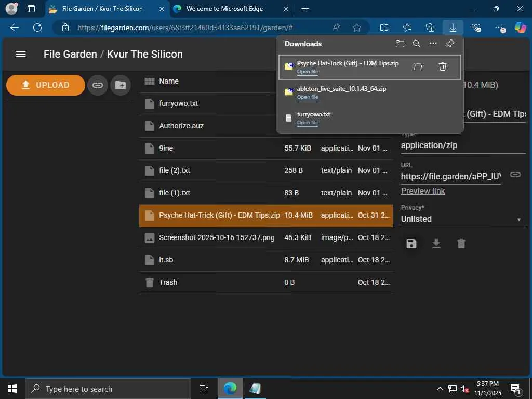
Task: Delete Psyche Hat-Trick zip download entry
Action: tap(443, 66)
